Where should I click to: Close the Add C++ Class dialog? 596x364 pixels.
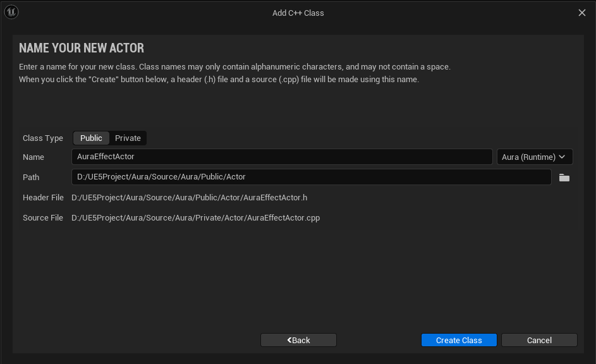tap(581, 13)
